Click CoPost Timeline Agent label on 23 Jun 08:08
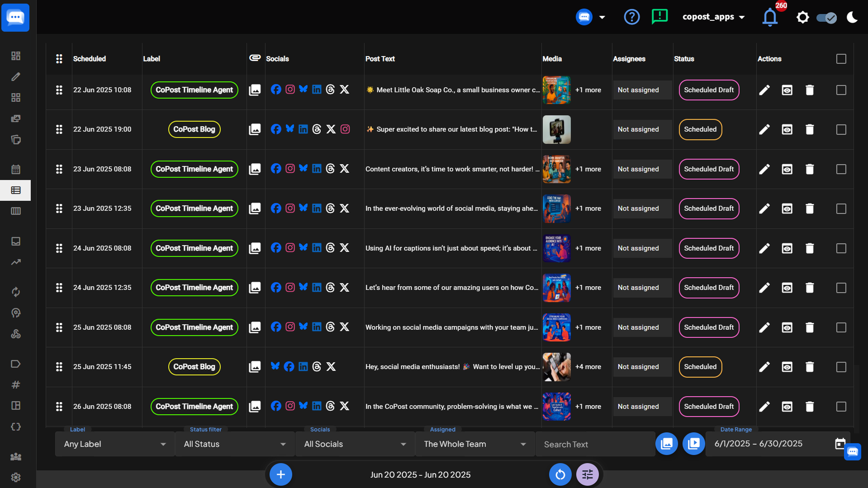This screenshot has width=868, height=488. tap(194, 169)
